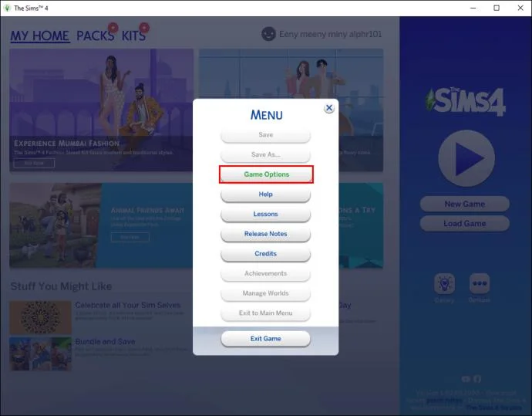Click the YouTube social icon
Screen dimensions: 532x416
tap(466, 379)
